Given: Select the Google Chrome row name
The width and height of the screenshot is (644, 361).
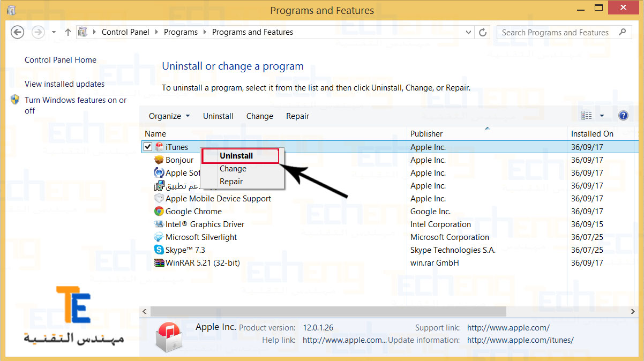Looking at the screenshot, I should pyautogui.click(x=193, y=212).
